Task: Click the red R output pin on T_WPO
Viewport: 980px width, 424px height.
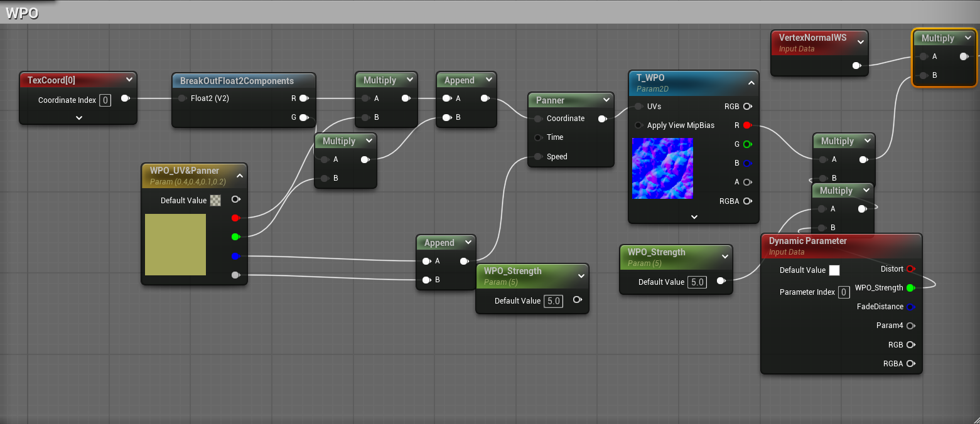Action: point(747,125)
